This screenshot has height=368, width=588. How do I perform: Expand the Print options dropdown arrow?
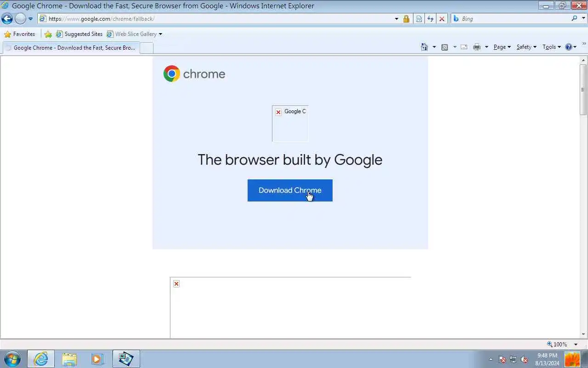(x=486, y=47)
